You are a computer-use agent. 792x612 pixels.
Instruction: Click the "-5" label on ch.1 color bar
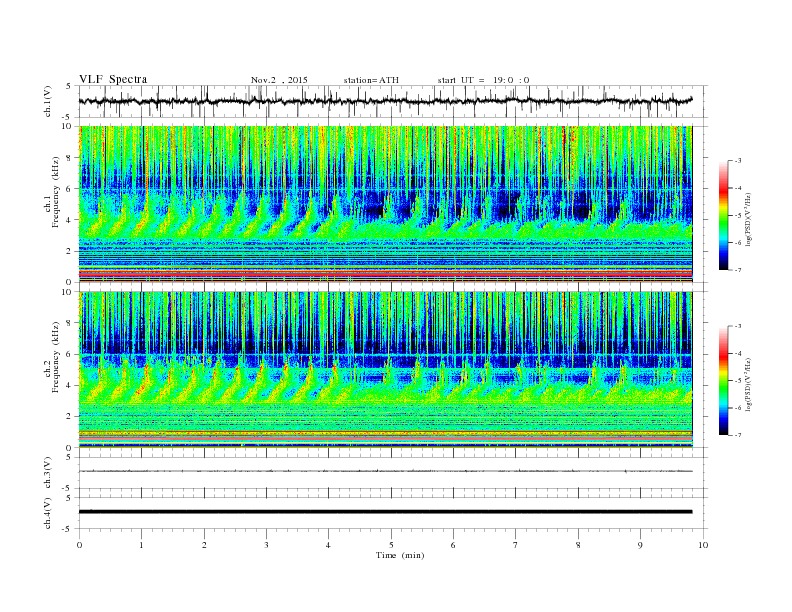click(738, 216)
